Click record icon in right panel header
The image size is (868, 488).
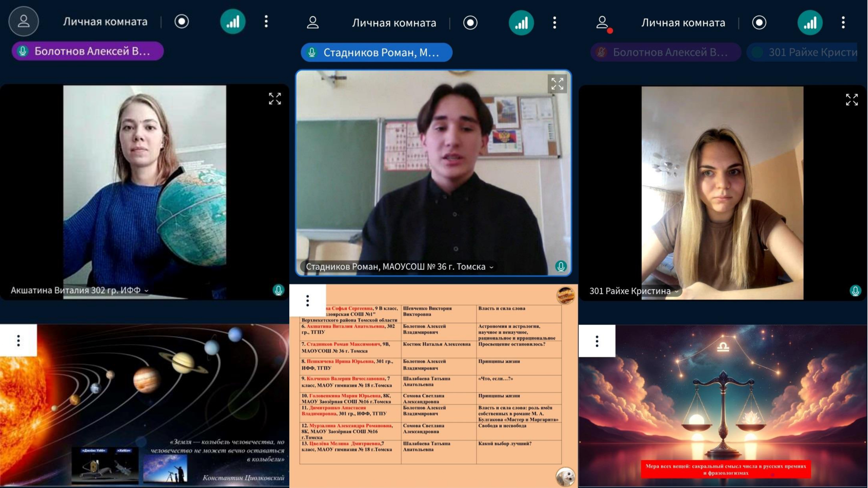(759, 23)
